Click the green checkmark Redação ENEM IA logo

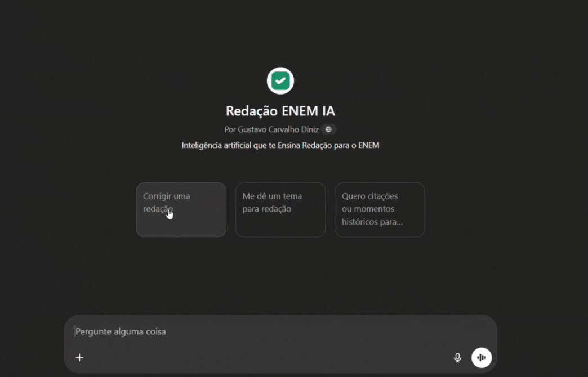click(x=280, y=80)
